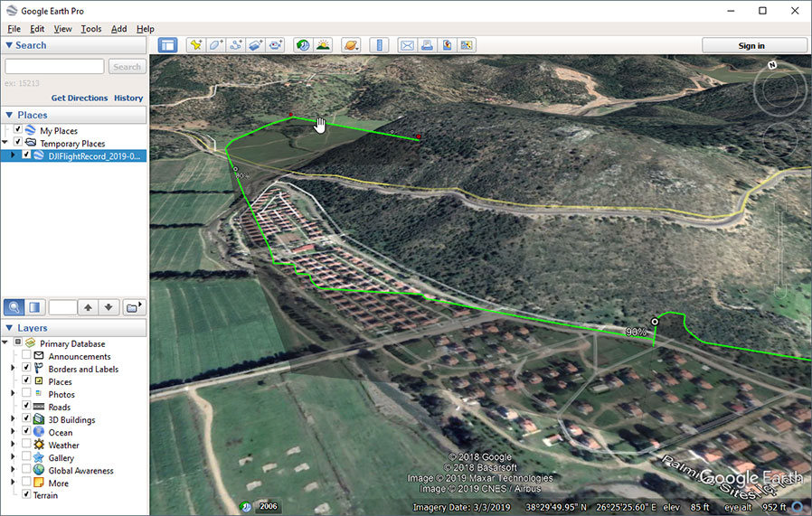Viewport: 812px width, 516px height.
Task: Open the historical imagery clock tool
Action: point(303,45)
